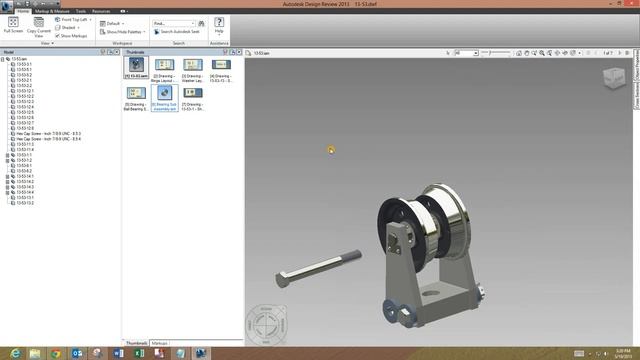
Task: Select Hex Cap Screw 7/8-9 UNC 8.5:3
Action: click(x=49, y=133)
